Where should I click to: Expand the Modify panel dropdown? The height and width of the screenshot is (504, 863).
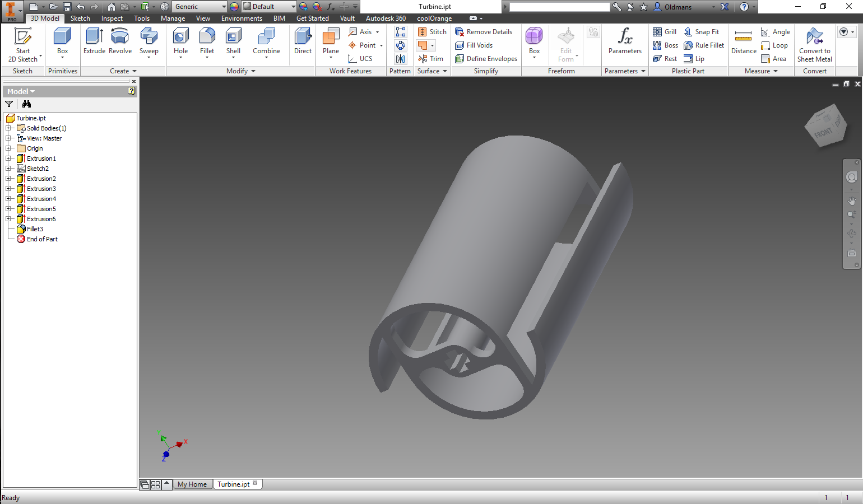pos(240,71)
